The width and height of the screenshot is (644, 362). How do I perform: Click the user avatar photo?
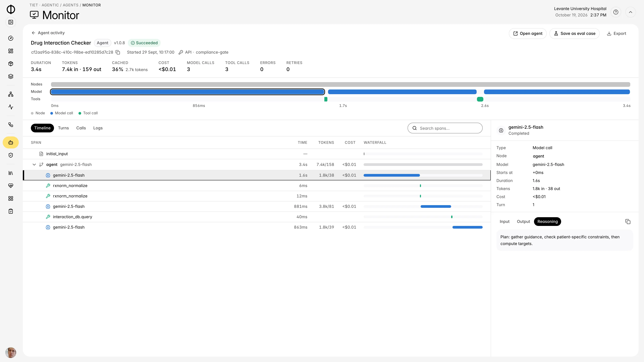coord(11,352)
